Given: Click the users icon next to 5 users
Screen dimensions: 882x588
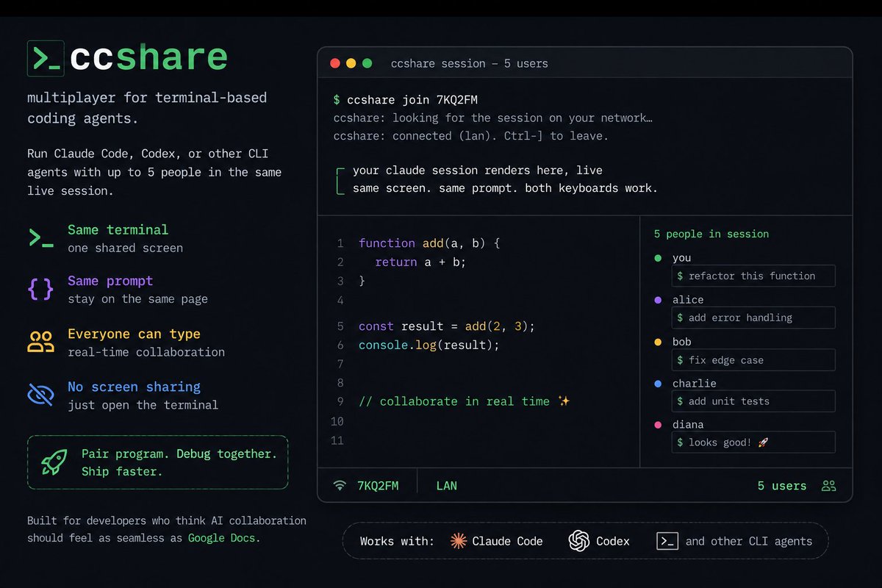Looking at the screenshot, I should [829, 486].
